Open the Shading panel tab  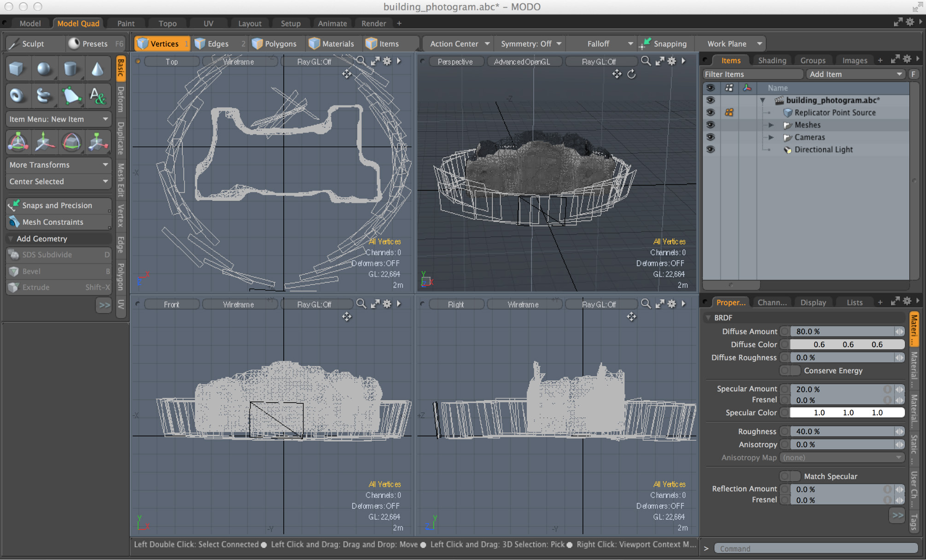point(772,60)
